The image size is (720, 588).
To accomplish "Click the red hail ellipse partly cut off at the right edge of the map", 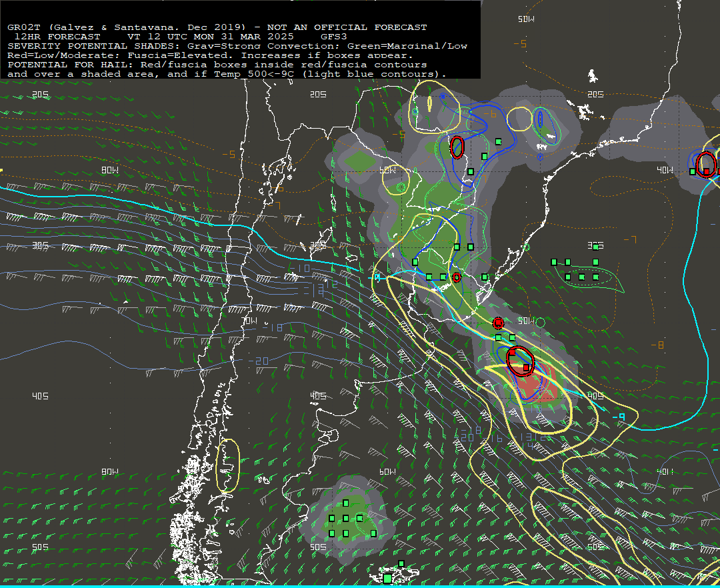I will click(706, 164).
